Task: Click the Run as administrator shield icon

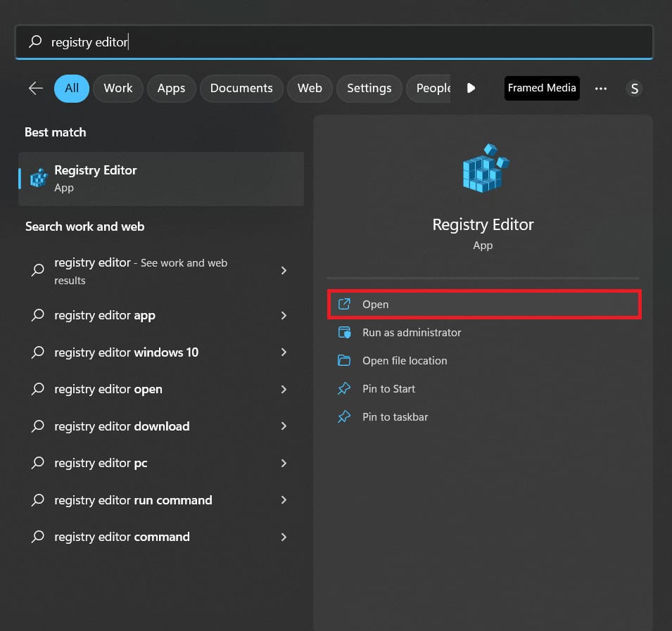Action: coord(344,333)
